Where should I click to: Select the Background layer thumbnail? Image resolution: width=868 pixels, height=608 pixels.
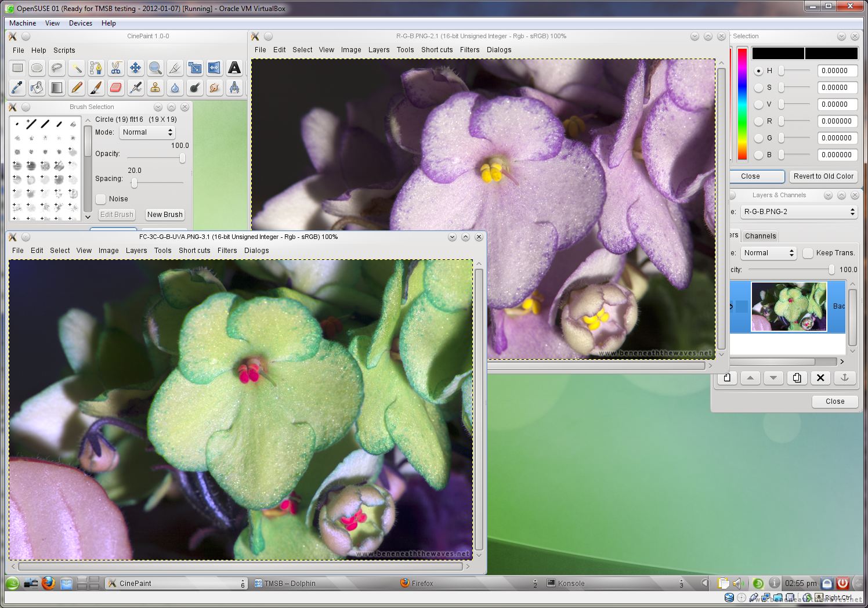pyautogui.click(x=789, y=306)
